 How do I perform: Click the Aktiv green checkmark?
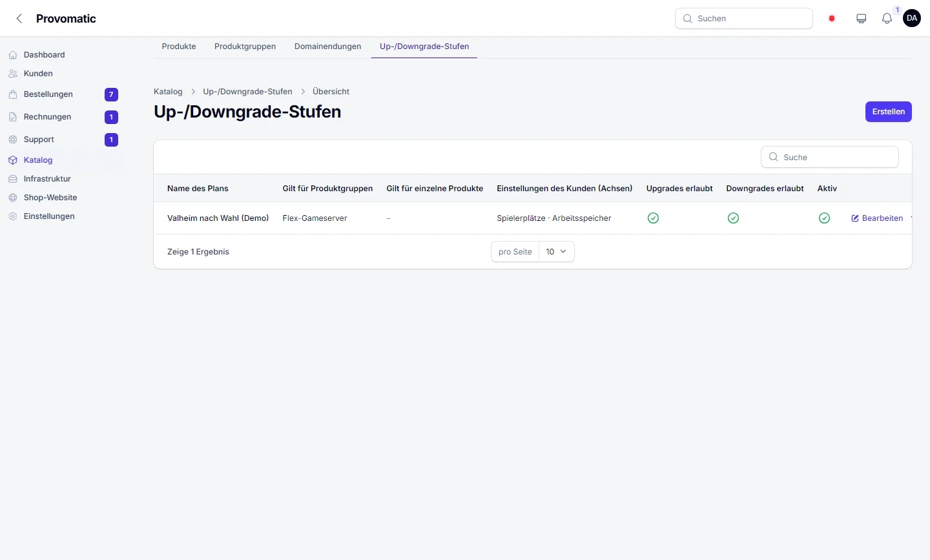tap(824, 218)
